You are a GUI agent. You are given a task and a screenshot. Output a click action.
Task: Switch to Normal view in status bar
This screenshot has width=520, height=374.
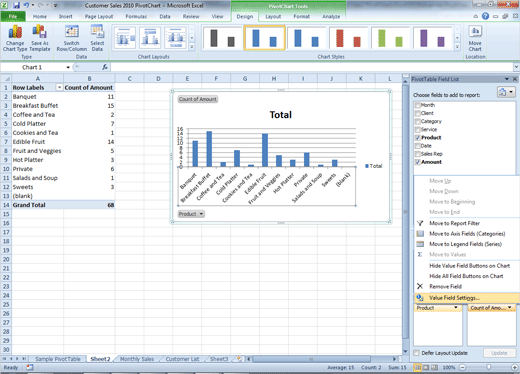click(417, 367)
